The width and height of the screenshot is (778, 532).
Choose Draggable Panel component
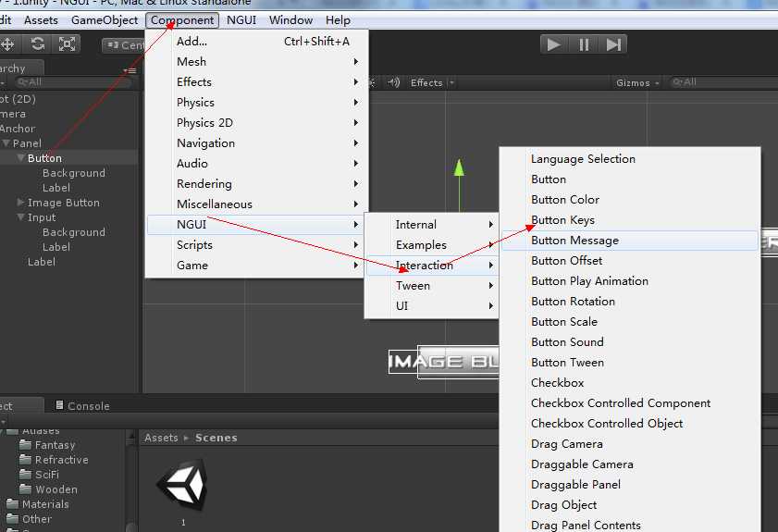click(630, 485)
